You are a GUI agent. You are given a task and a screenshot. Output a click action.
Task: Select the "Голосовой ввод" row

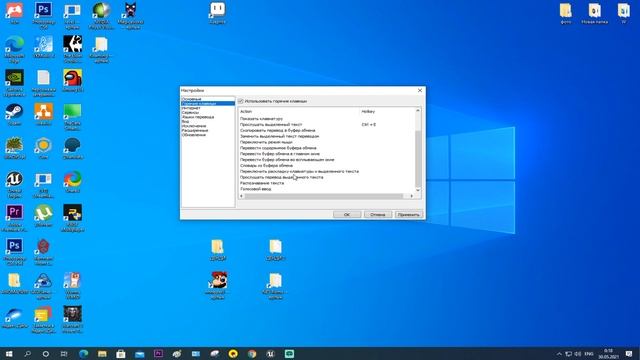click(x=256, y=189)
